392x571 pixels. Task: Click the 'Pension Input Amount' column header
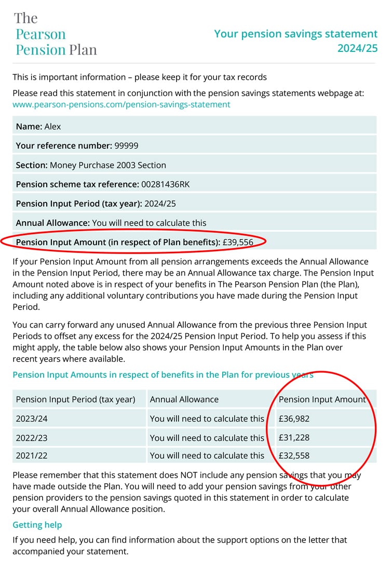click(322, 399)
